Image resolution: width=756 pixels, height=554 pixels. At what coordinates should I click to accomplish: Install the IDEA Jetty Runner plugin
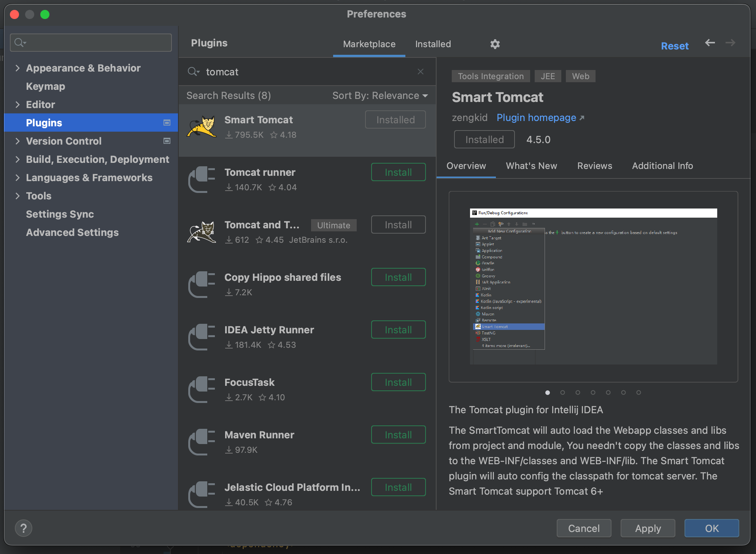[398, 330]
